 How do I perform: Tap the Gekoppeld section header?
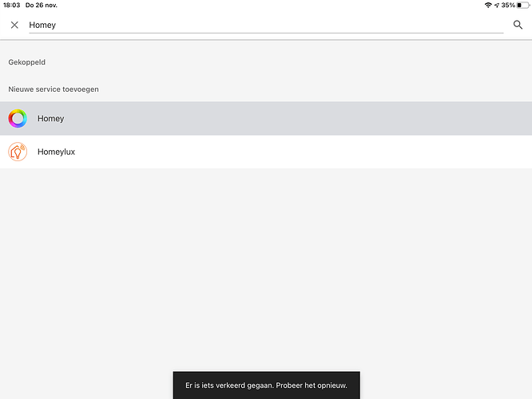(27, 62)
